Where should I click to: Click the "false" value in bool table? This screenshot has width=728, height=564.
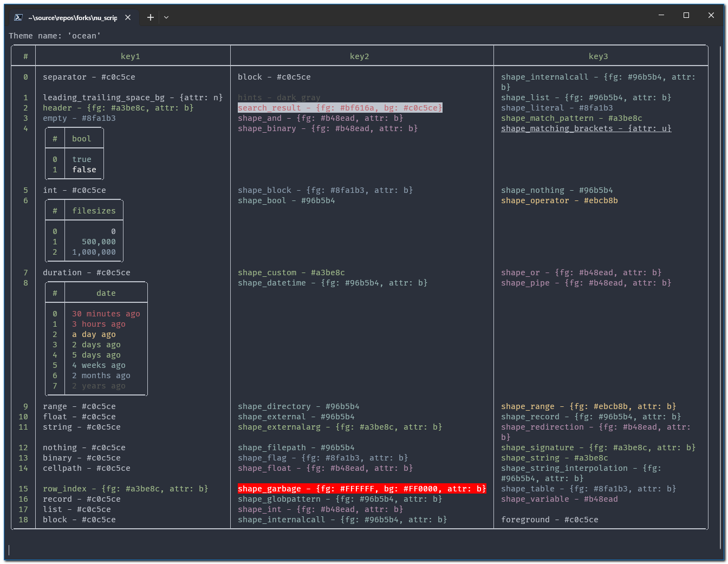84,170
